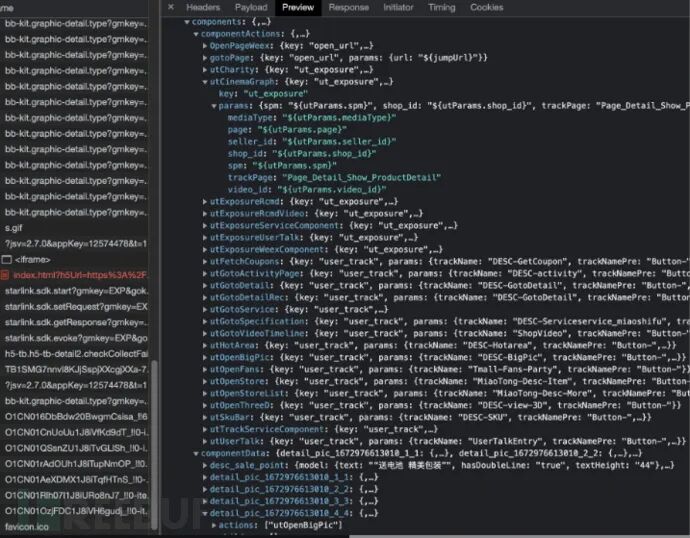Open the starlink.sdk.evoke request
The image size is (690, 538).
click(x=74, y=338)
